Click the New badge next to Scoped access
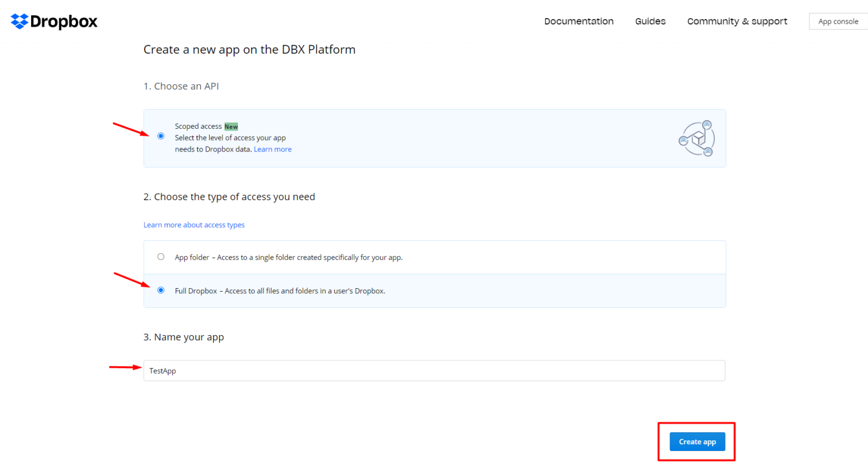 click(x=231, y=126)
